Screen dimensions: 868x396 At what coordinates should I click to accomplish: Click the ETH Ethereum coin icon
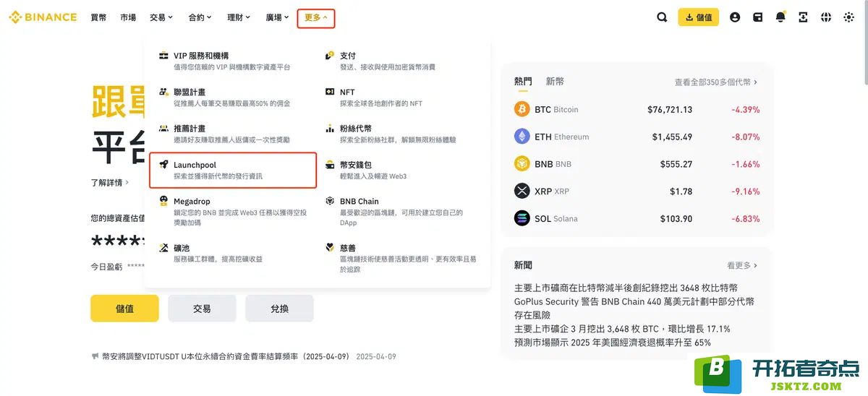(522, 137)
